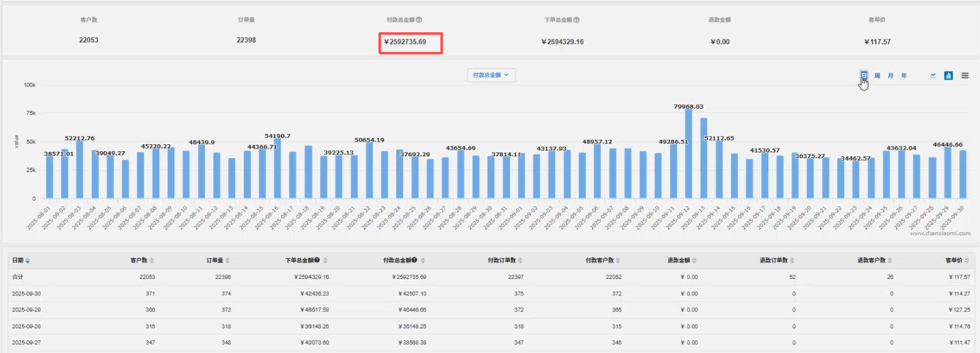The height and width of the screenshot is (353, 980).
Task: Click the chart bar labeled 54190.7
Action: pyautogui.click(x=277, y=169)
